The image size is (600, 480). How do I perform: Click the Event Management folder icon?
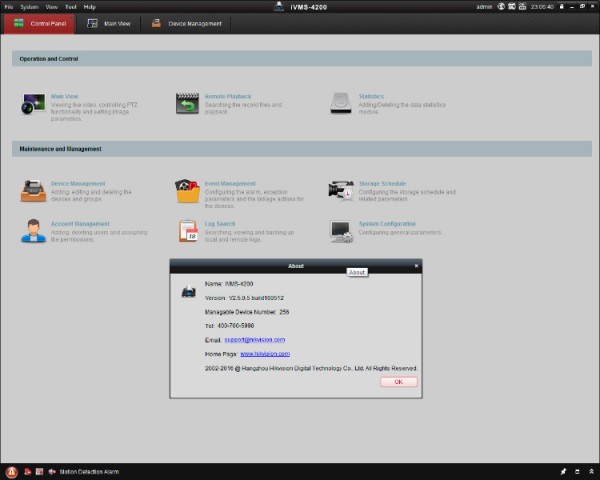pos(188,191)
